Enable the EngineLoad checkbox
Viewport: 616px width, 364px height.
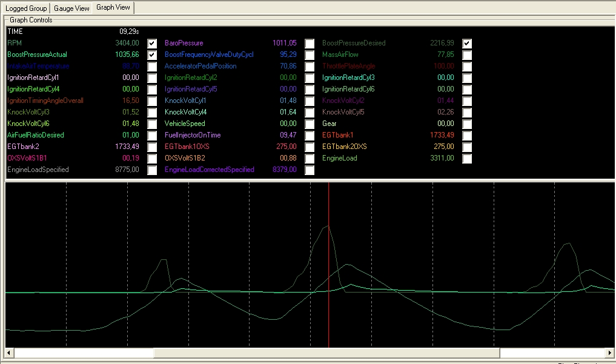[x=467, y=159]
